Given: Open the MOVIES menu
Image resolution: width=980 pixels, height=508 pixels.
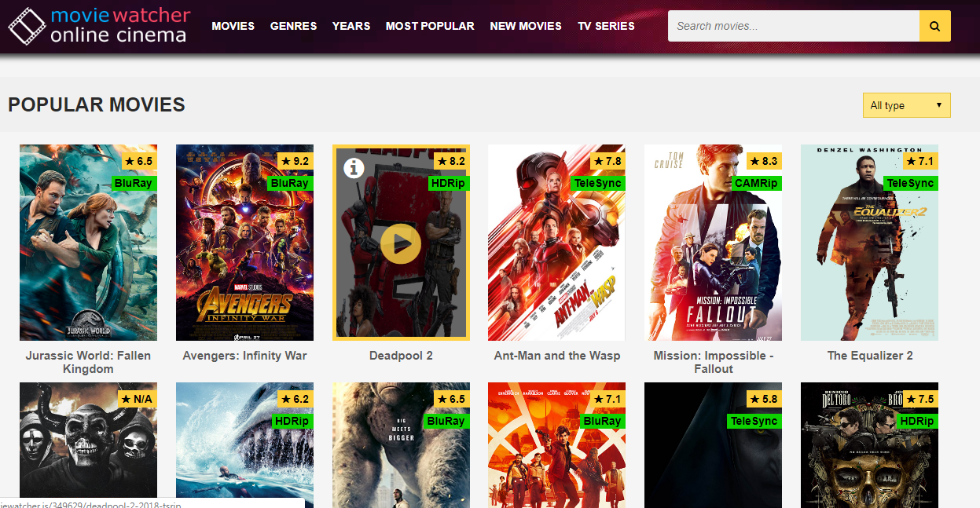Looking at the screenshot, I should [x=233, y=26].
